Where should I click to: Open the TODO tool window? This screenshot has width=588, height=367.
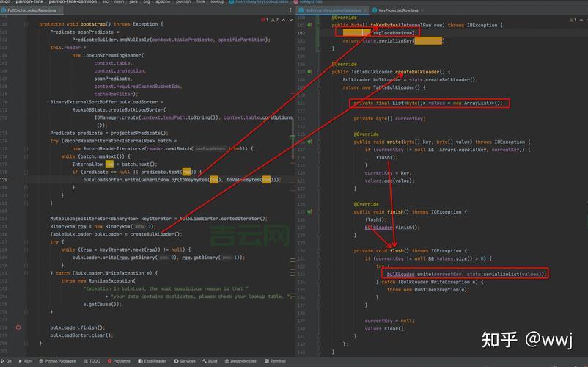point(93,361)
